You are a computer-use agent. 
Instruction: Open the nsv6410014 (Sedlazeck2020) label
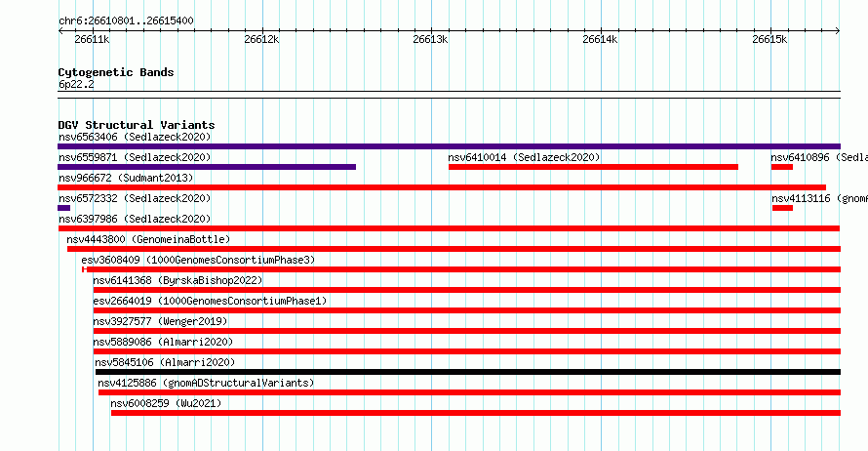click(x=524, y=157)
